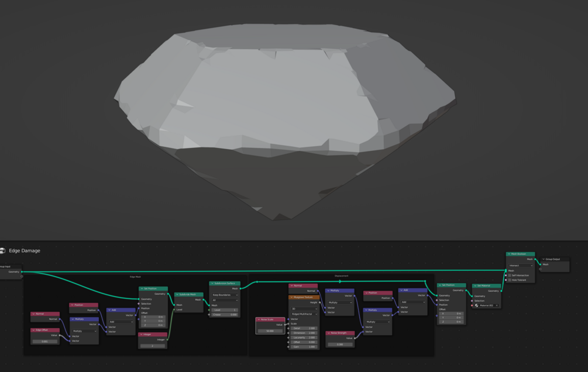Collapse the Subdivision Surface node
588x372 pixels.
point(212,284)
